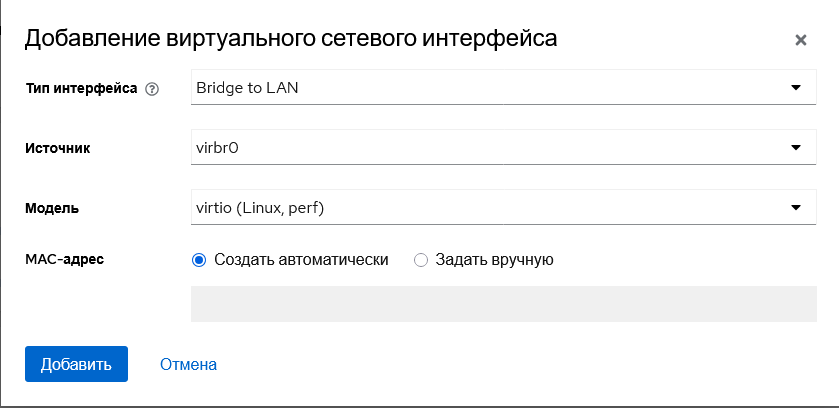Click the help icon beside Тип интерфейса

(152, 89)
